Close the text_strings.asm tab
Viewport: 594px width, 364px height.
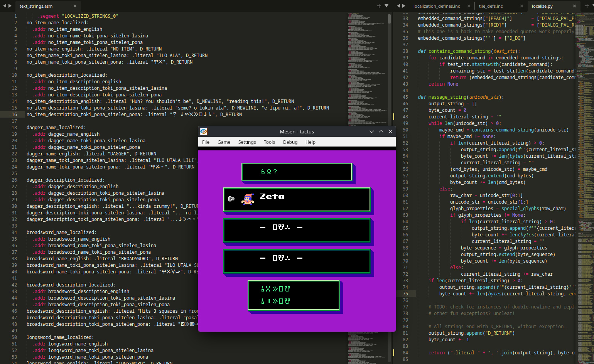pyautogui.click(x=75, y=6)
